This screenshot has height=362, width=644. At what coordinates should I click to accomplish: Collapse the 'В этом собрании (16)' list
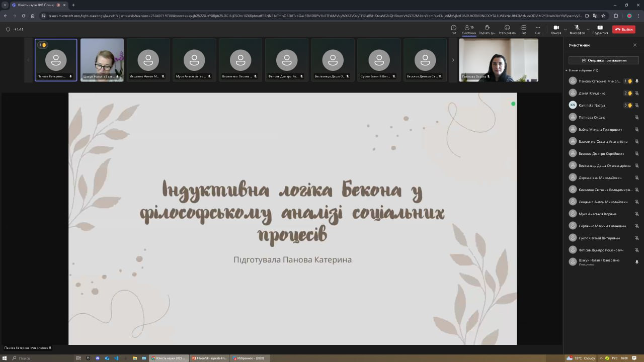(x=567, y=70)
